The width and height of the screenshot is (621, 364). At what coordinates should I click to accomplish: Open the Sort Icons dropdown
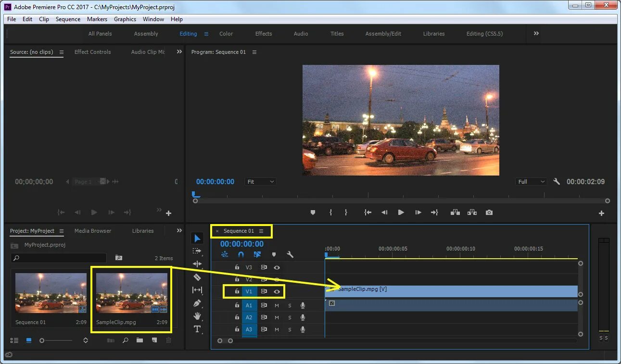coord(86,340)
